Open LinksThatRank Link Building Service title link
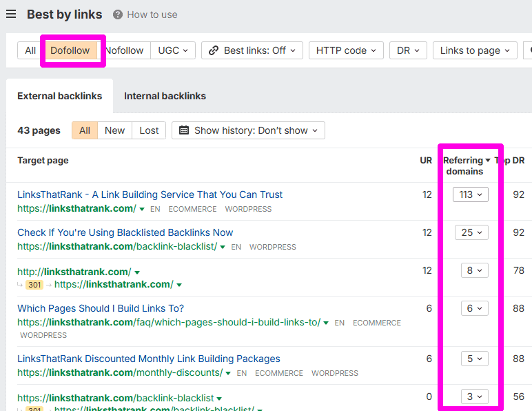The image size is (532, 411). [150, 194]
